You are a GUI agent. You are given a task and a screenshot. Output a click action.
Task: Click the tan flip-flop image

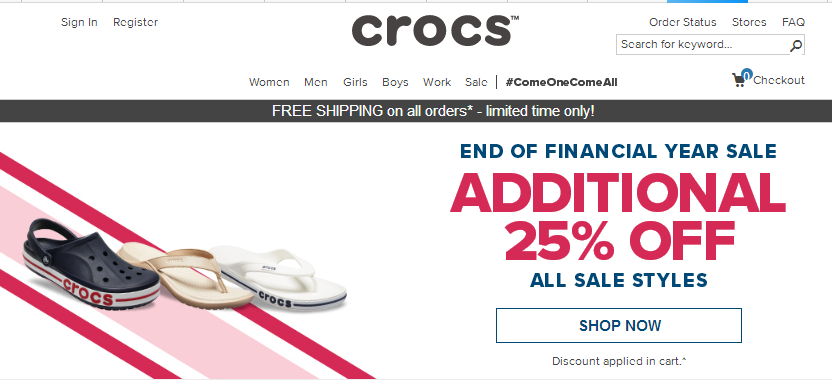[185, 275]
